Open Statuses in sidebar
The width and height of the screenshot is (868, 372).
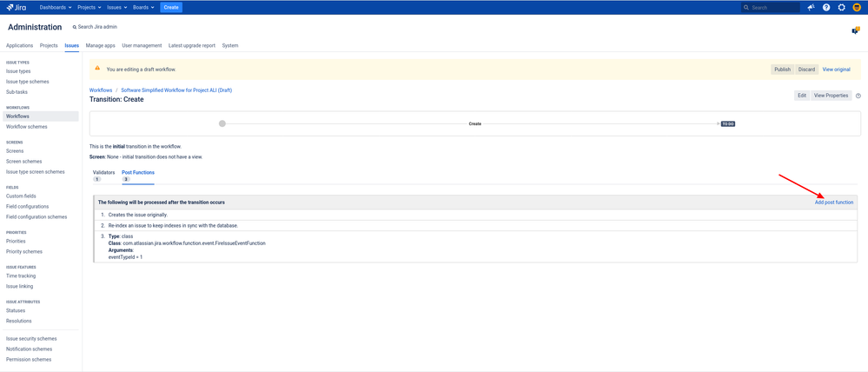16,310
